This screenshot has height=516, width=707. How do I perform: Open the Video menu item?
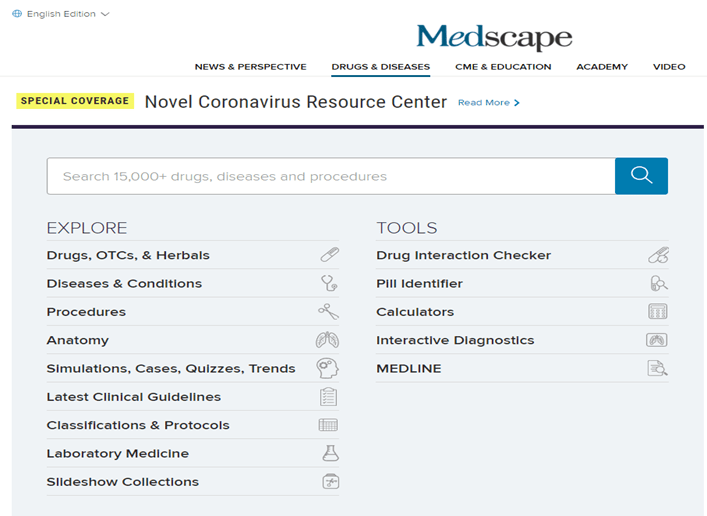669,67
